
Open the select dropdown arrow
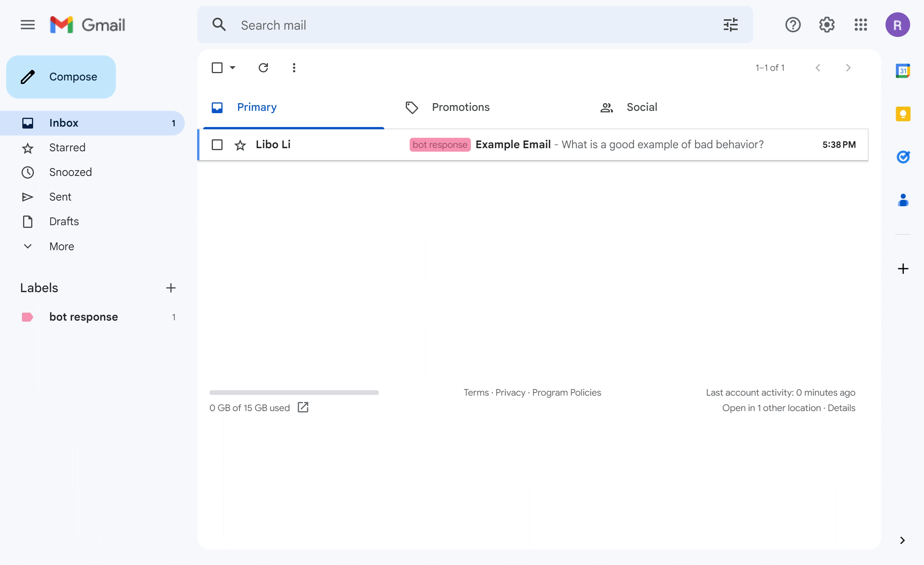click(233, 68)
